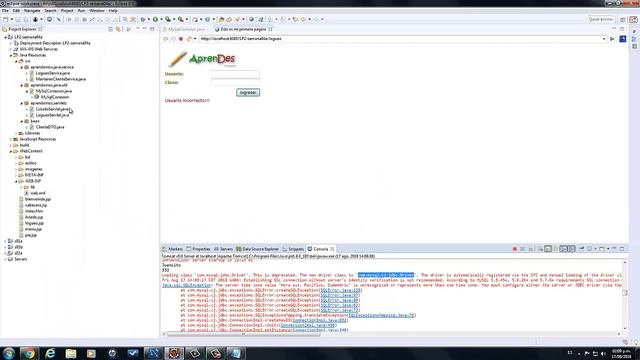Open the Help menu
The height and width of the screenshot is (360, 640).
(x=113, y=11)
